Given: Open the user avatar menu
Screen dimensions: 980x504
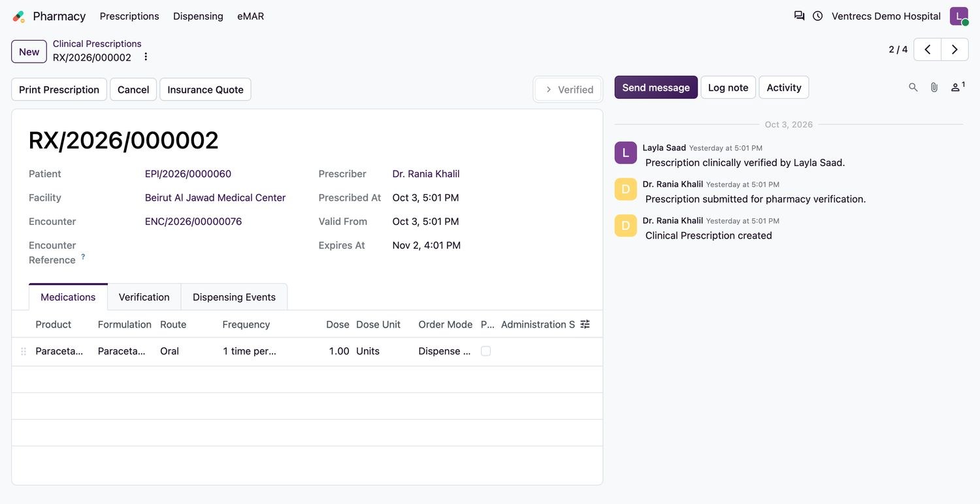Looking at the screenshot, I should (958, 16).
